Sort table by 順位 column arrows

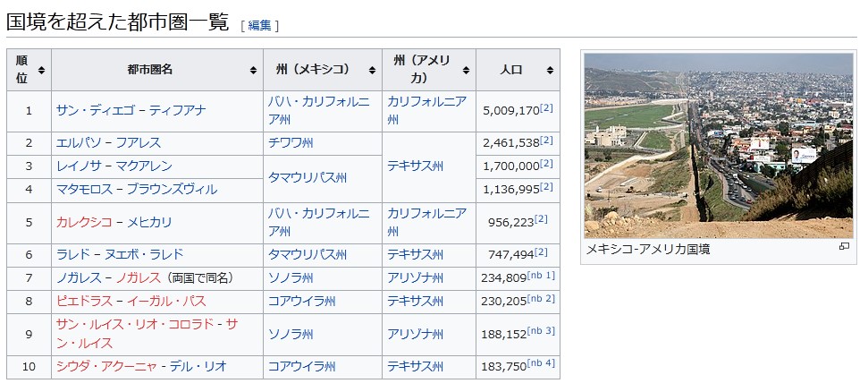click(x=42, y=70)
